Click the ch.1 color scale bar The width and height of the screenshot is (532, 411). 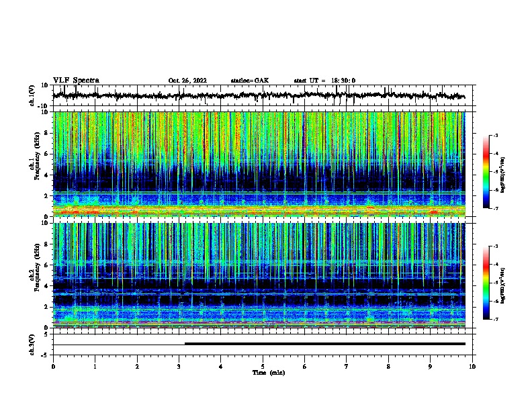click(486, 172)
